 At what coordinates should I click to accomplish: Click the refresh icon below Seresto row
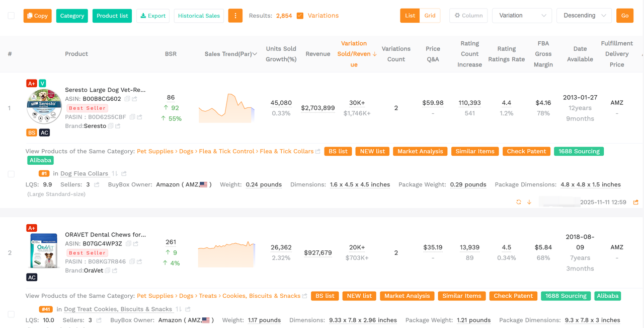(x=519, y=202)
